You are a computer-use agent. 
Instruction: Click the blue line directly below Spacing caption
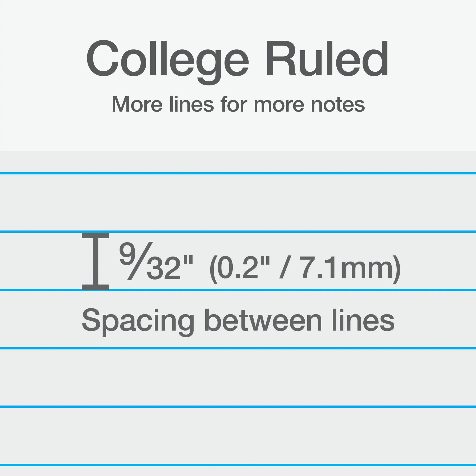point(238,348)
